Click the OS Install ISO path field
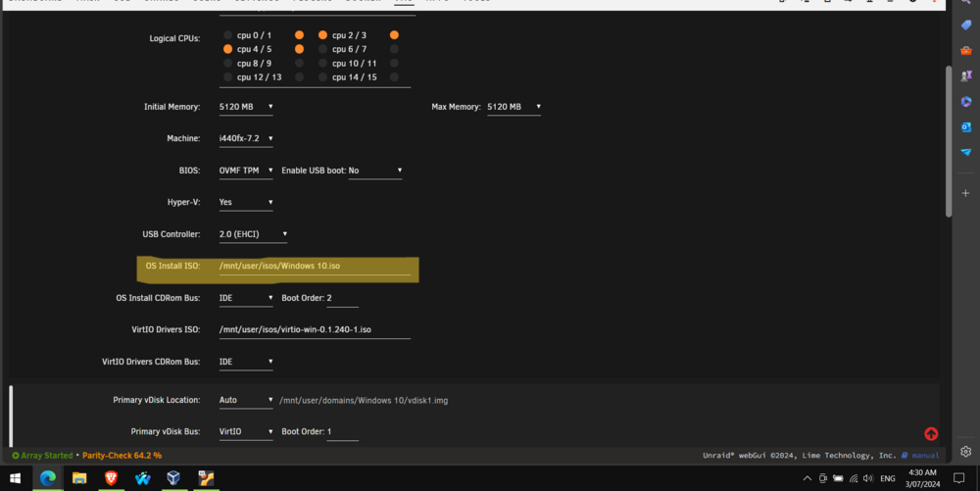Screen dimensions: 980x491 point(315,267)
